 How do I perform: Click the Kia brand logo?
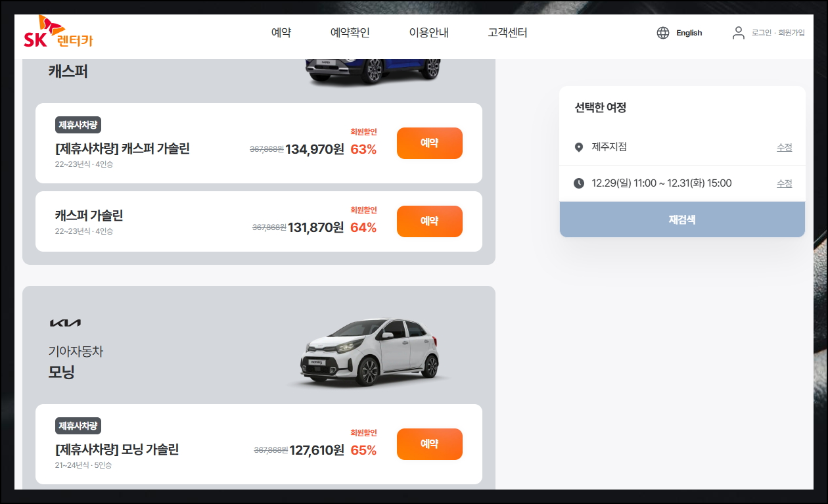[x=65, y=323]
